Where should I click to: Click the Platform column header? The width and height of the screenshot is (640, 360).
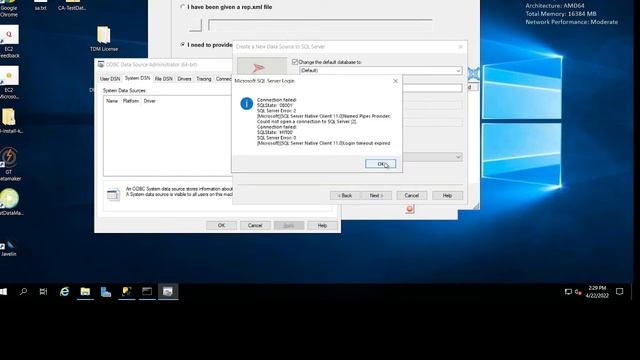click(x=131, y=101)
